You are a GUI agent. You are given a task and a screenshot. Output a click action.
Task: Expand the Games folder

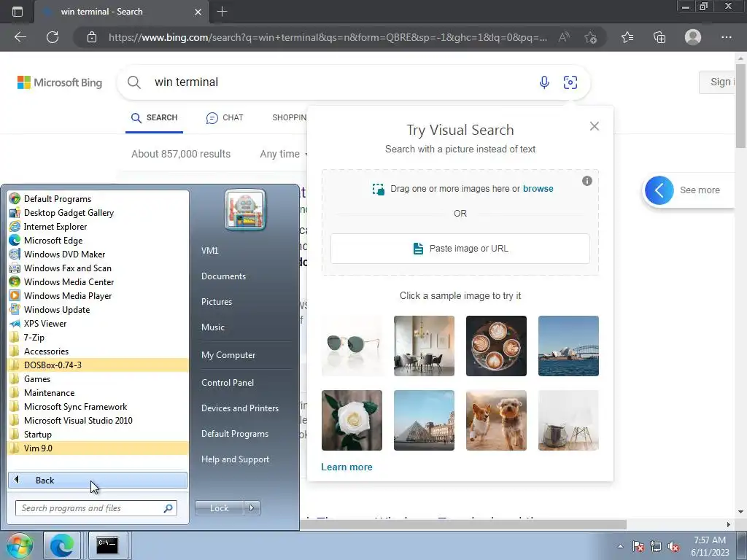tap(98, 378)
